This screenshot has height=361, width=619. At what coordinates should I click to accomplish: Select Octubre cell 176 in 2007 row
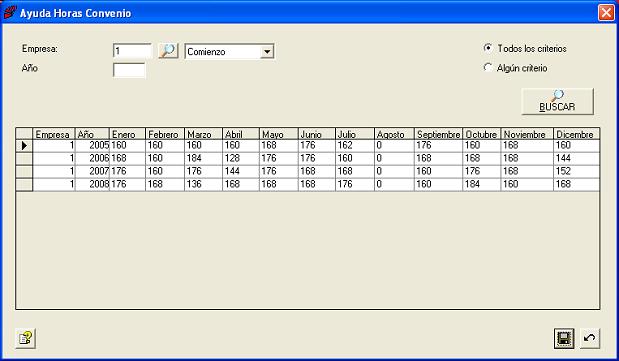pyautogui.click(x=482, y=172)
